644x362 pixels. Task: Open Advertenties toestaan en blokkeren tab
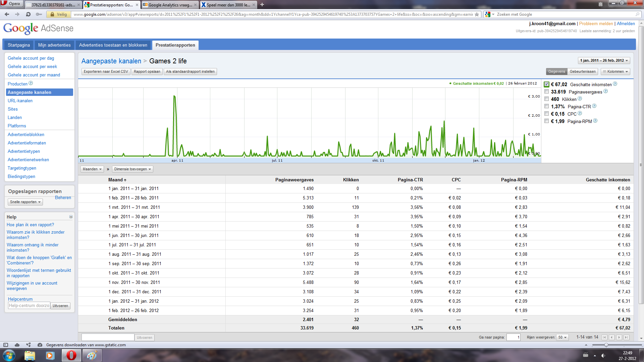[x=113, y=45]
